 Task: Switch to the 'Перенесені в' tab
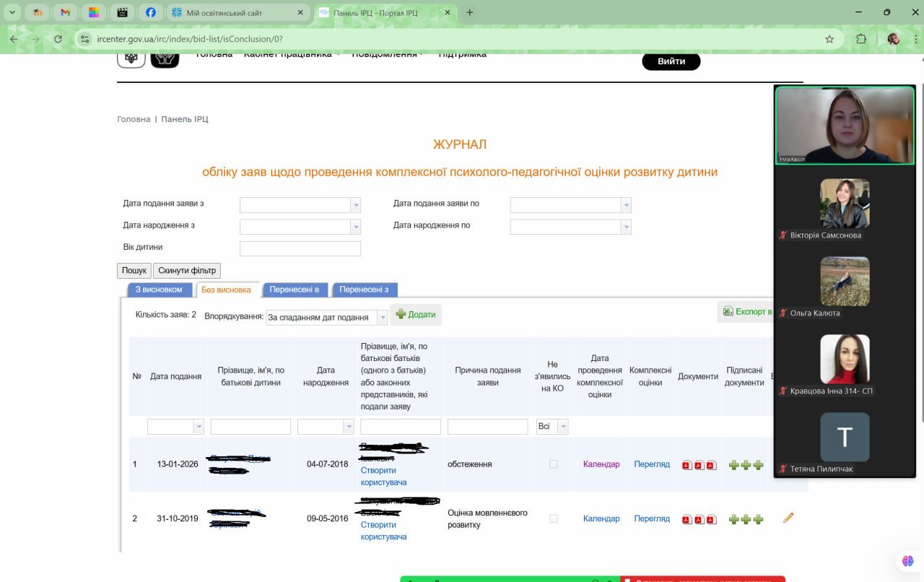295,290
